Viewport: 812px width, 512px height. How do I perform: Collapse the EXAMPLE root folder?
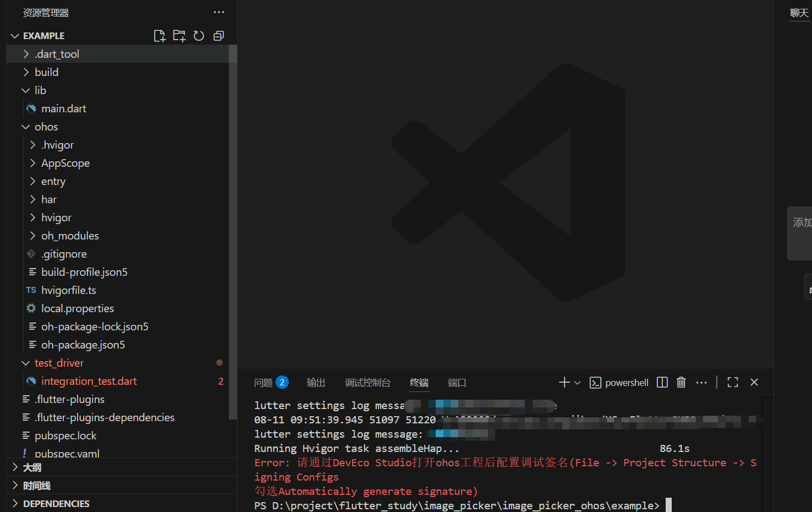[15, 36]
